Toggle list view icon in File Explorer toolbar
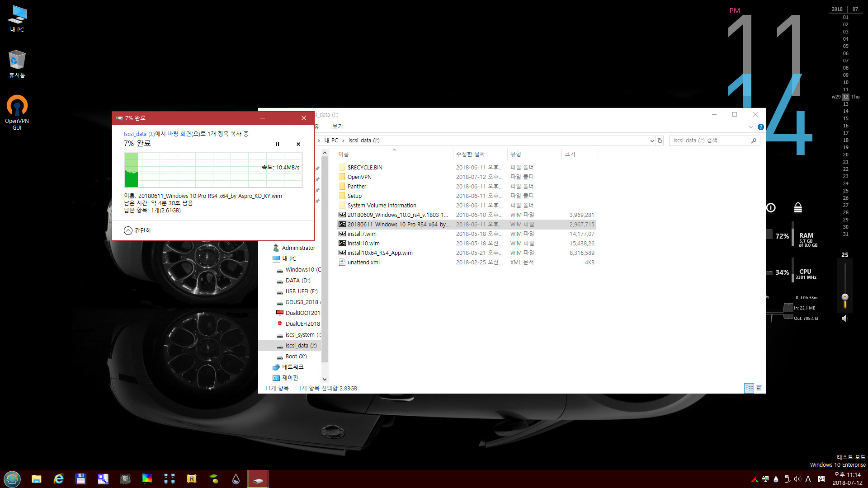Viewport: 868px width, 488px height. (750, 388)
